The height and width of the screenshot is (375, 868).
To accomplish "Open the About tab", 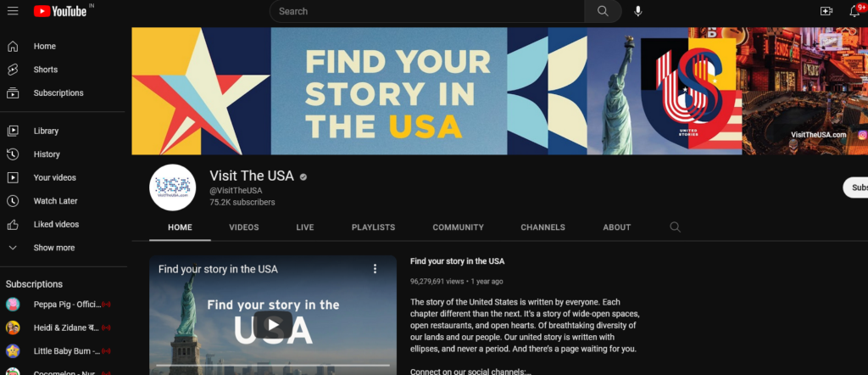I will tap(616, 227).
